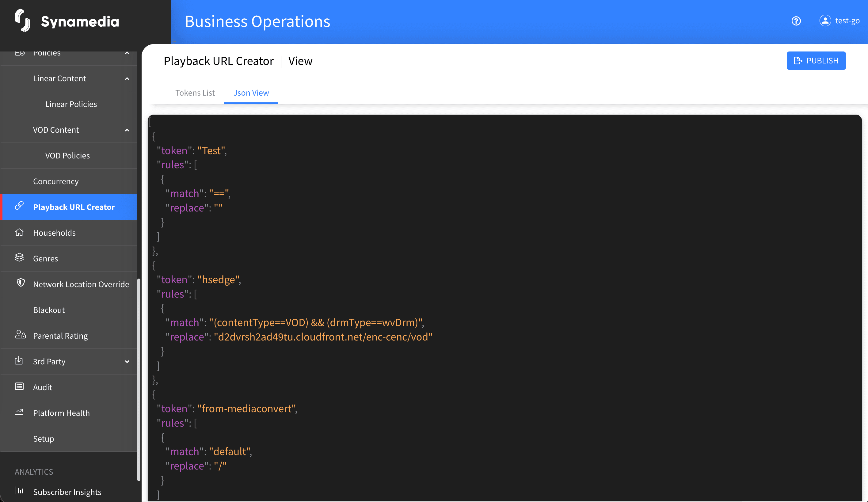
Task: Click the ANALYTICS section label
Action: (x=34, y=472)
